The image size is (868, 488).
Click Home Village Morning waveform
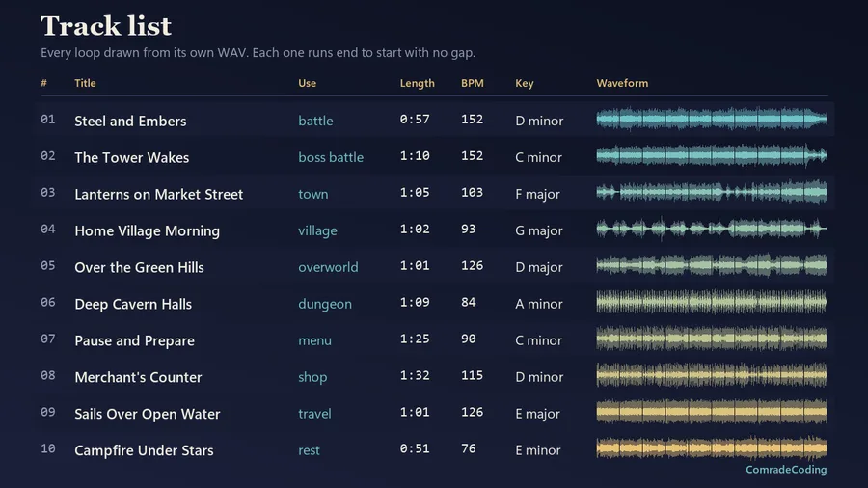(712, 229)
